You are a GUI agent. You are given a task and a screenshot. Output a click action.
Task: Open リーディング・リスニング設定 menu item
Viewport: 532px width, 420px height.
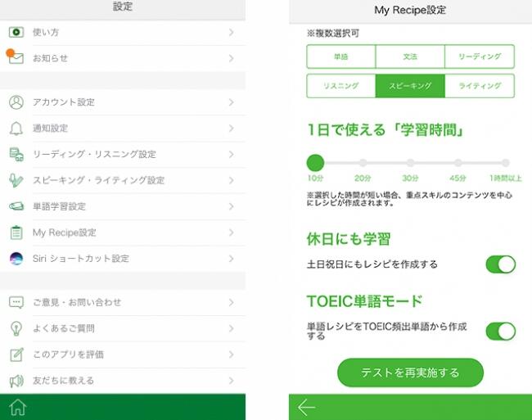(x=94, y=154)
